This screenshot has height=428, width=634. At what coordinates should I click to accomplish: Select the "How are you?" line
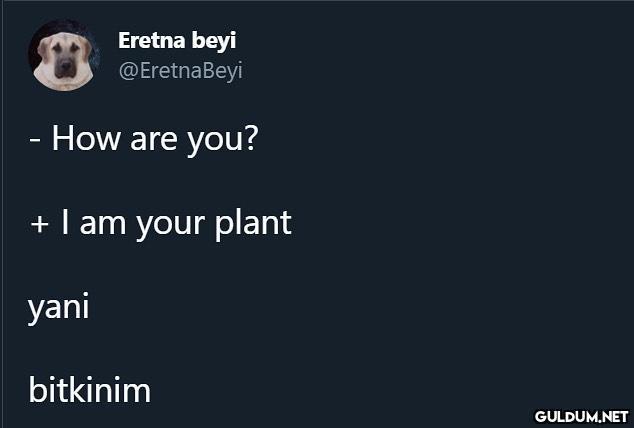tap(143, 137)
